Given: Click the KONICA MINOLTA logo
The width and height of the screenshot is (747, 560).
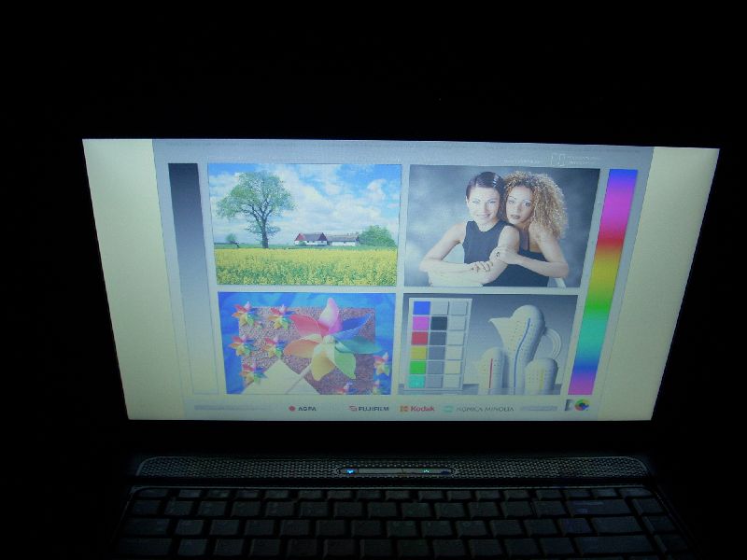Looking at the screenshot, I should (479, 409).
